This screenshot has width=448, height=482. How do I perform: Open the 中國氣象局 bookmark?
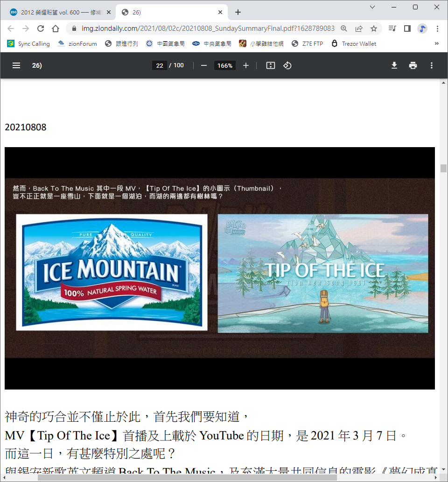pyautogui.click(x=166, y=43)
